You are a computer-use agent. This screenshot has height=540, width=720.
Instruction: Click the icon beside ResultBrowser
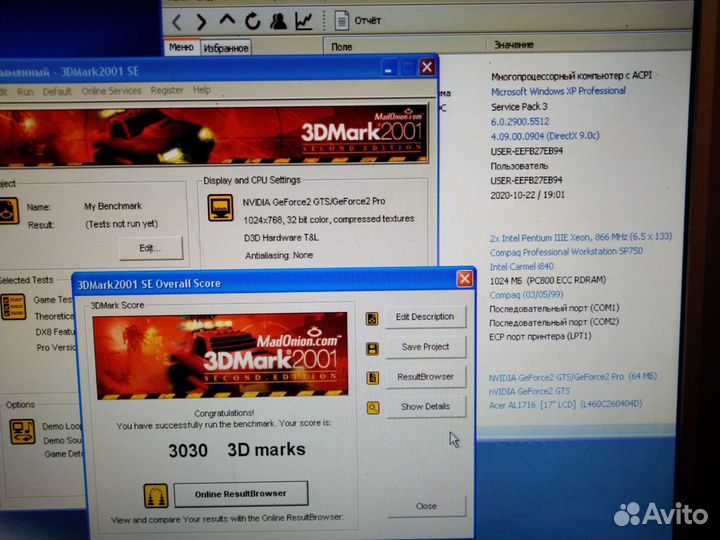coord(372,378)
